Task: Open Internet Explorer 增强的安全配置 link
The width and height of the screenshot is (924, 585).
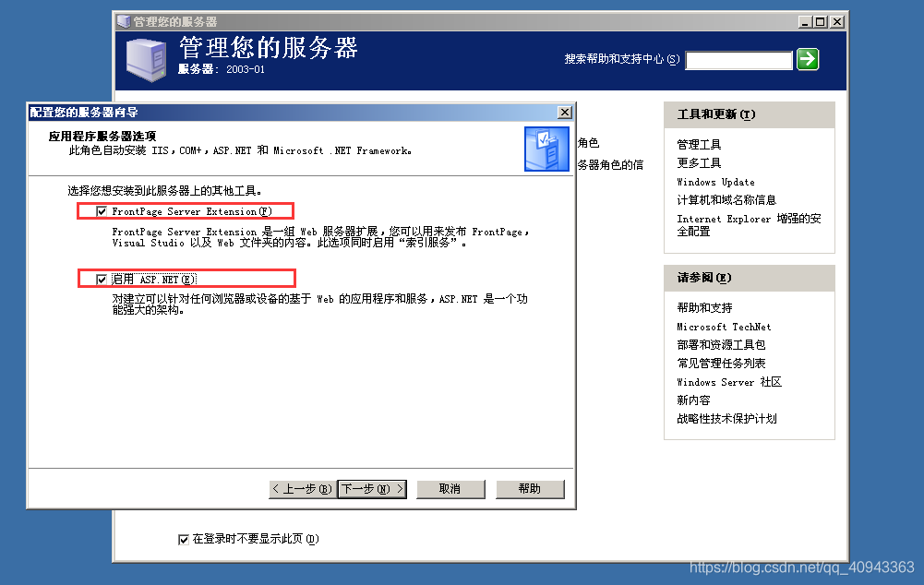Action: coord(749,224)
